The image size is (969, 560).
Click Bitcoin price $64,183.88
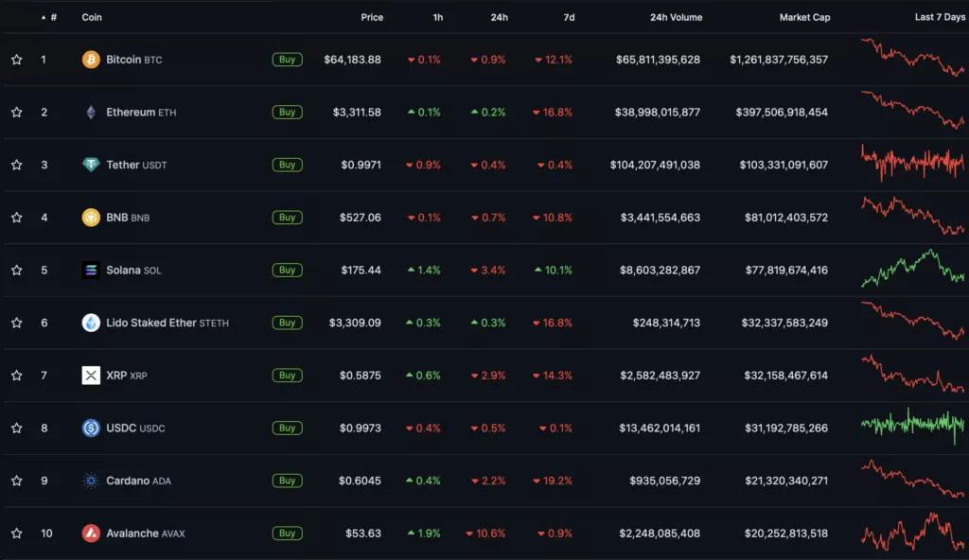click(352, 60)
